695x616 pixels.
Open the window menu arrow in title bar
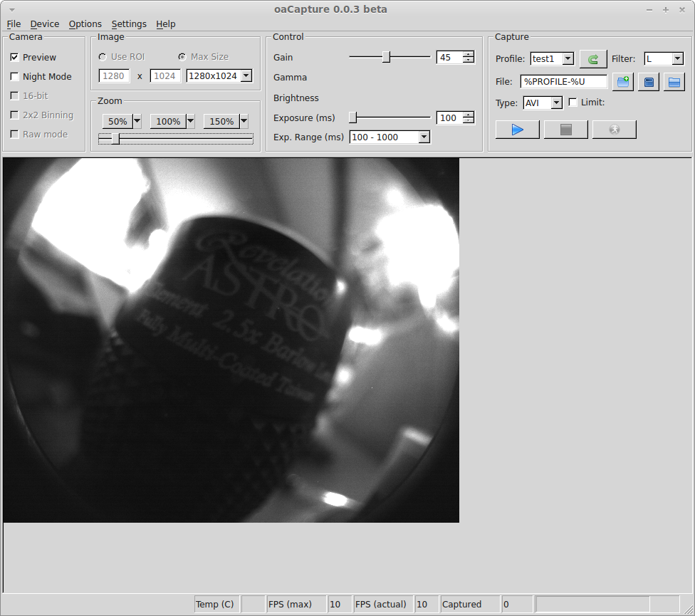pos(12,9)
